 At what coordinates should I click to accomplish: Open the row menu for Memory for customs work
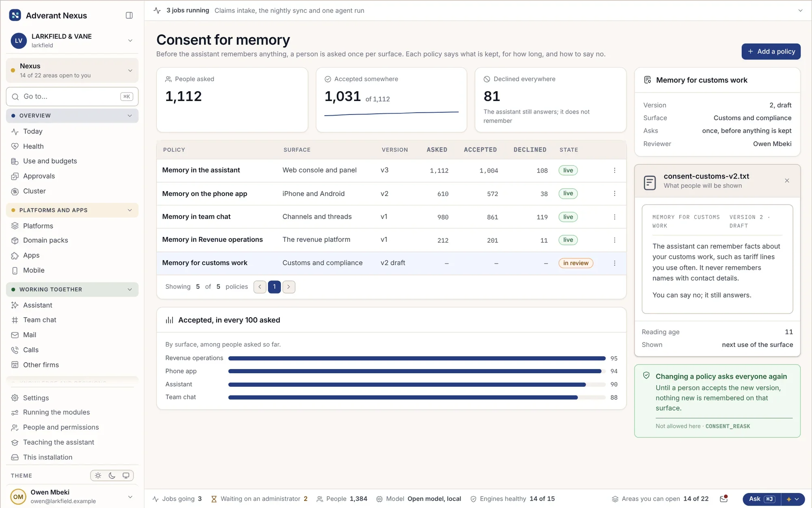click(x=614, y=263)
